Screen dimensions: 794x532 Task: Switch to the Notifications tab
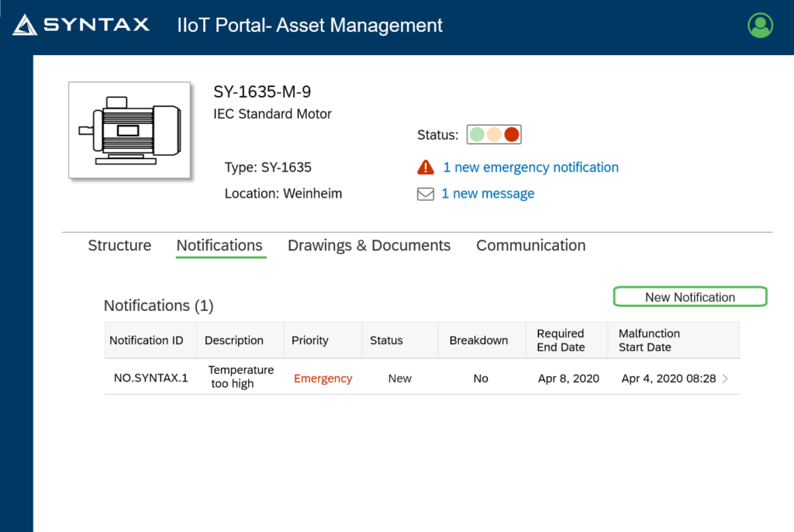(219, 245)
